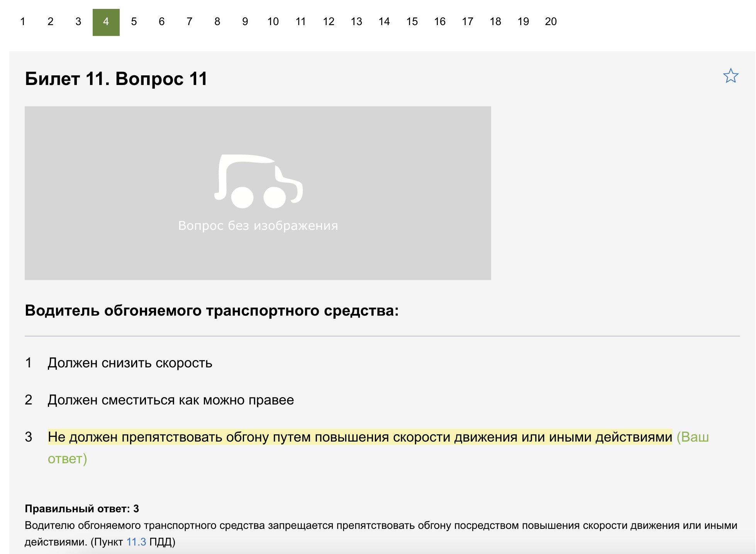
Task: Go to last question 20
Action: click(x=551, y=22)
